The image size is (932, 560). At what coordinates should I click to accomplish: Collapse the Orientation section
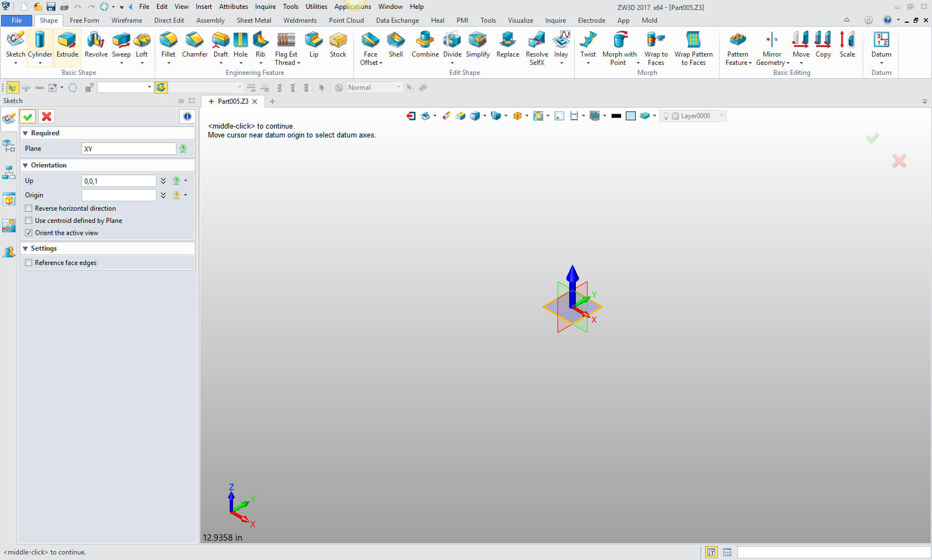[x=26, y=165]
